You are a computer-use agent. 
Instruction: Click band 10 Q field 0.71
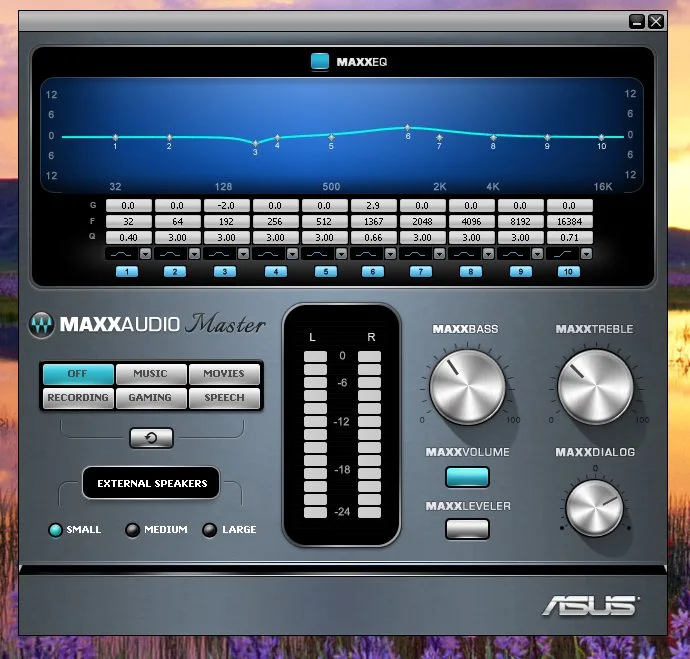569,238
